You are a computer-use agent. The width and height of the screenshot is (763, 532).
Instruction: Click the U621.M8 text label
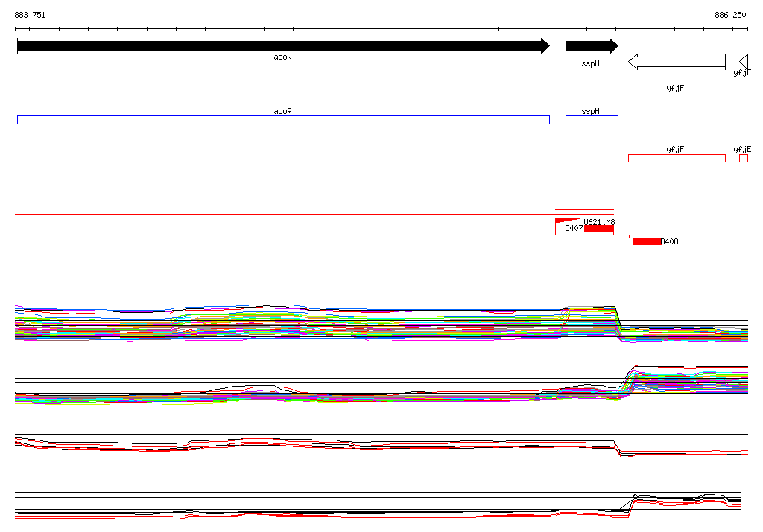coord(600,222)
